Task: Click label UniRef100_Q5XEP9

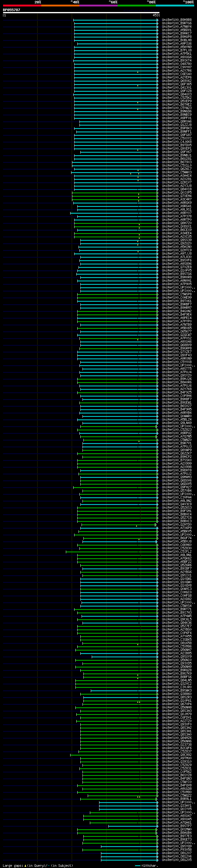Action: click(x=177, y=101)
